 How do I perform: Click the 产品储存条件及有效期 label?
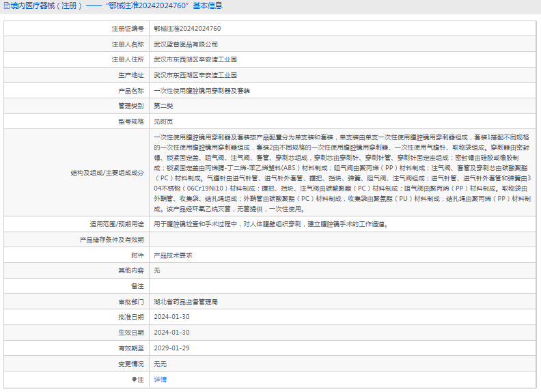pos(112,240)
